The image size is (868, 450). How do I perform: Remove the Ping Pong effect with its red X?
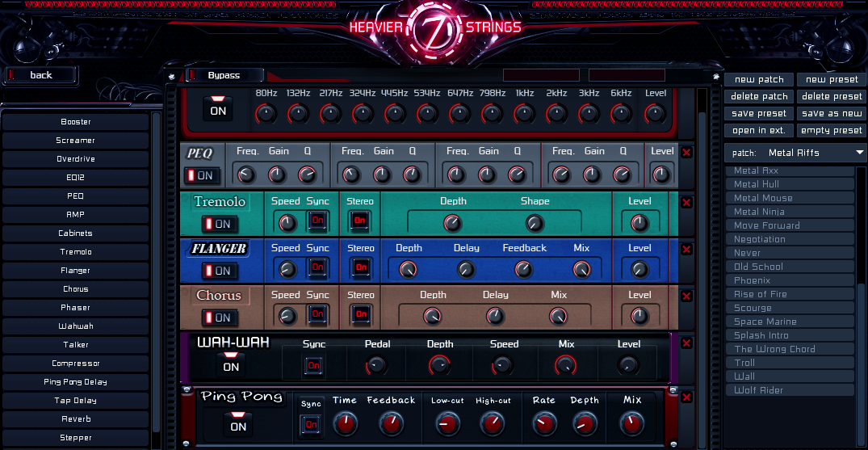[x=686, y=397]
